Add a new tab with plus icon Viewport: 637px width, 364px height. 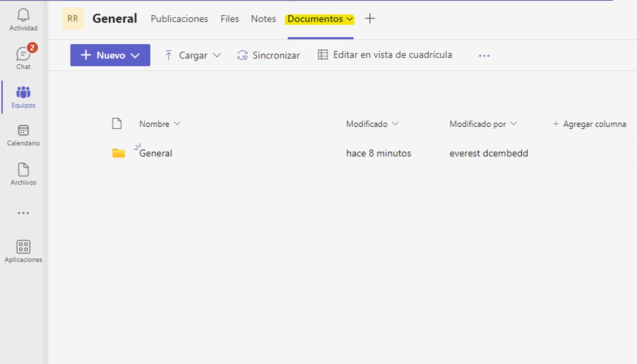pos(370,19)
